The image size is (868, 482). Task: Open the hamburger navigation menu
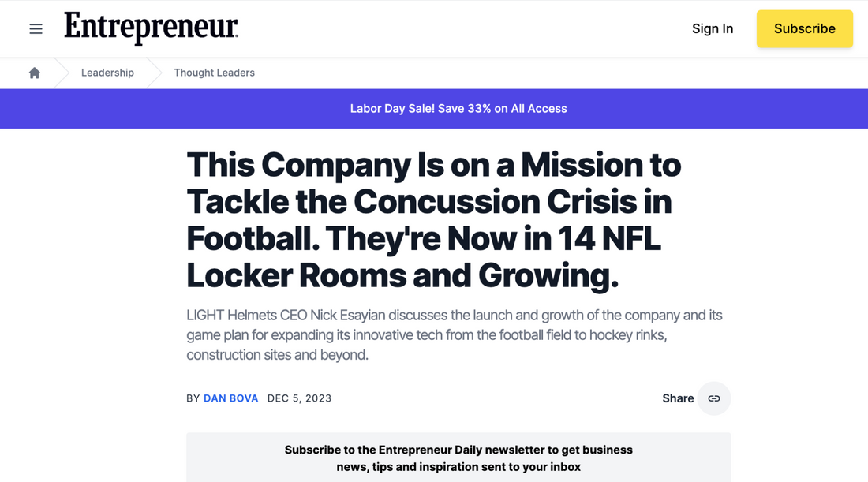(36, 29)
